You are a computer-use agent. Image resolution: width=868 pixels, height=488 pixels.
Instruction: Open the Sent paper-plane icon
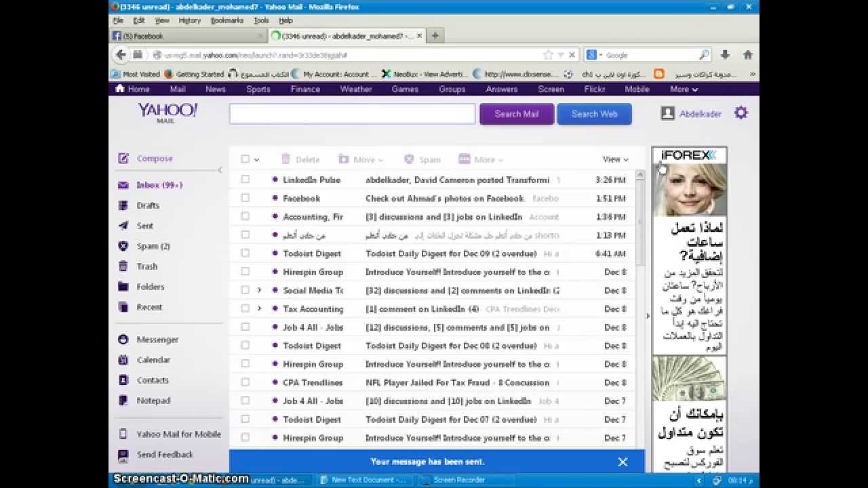point(123,226)
